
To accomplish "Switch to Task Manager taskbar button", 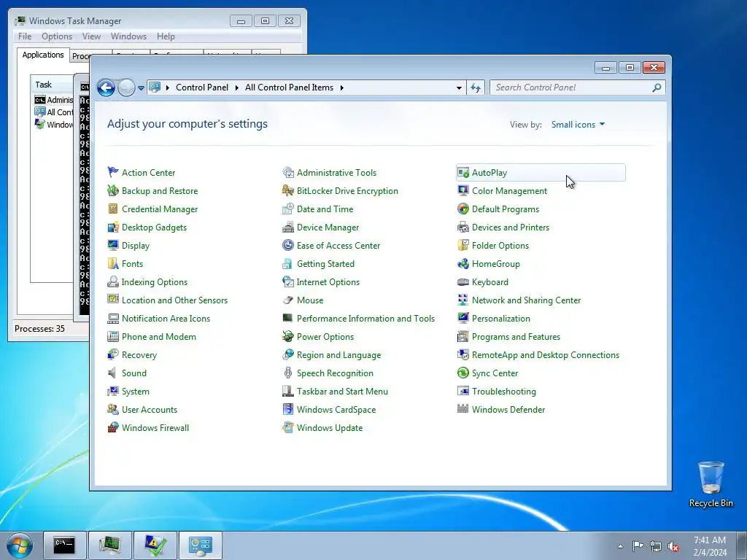I will point(110,545).
